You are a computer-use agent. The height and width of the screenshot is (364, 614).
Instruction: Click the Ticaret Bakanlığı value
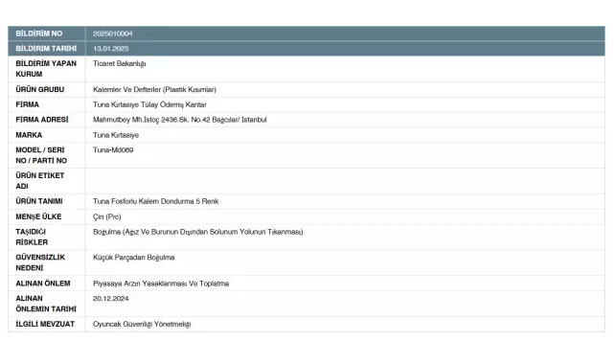point(119,63)
